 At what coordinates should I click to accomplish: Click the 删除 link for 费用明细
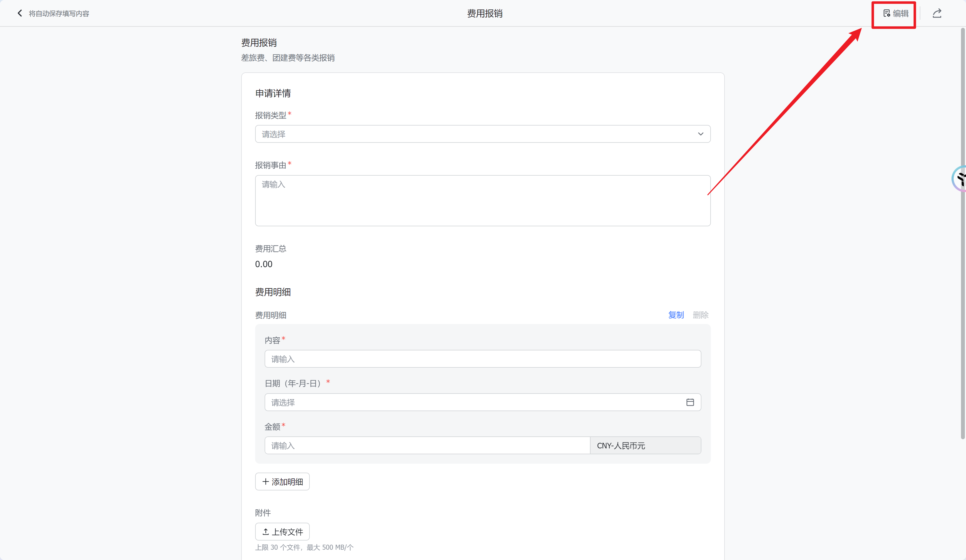click(700, 315)
